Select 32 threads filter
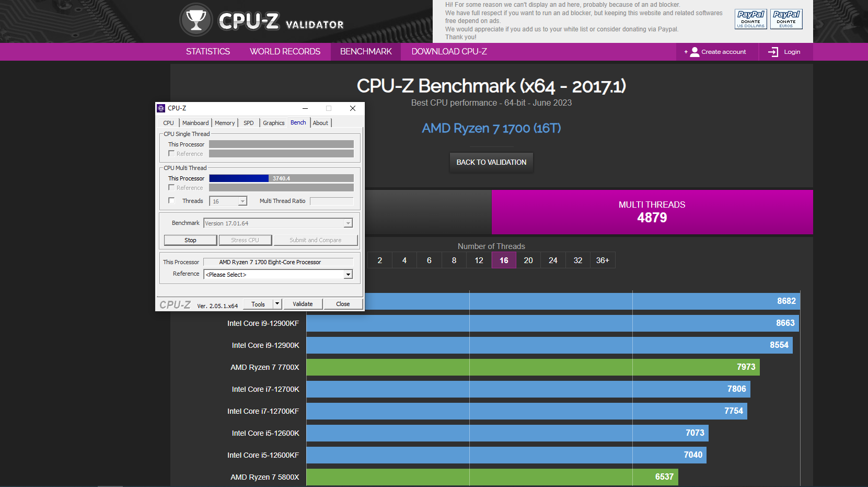Image resolution: width=868 pixels, height=487 pixels. [578, 260]
